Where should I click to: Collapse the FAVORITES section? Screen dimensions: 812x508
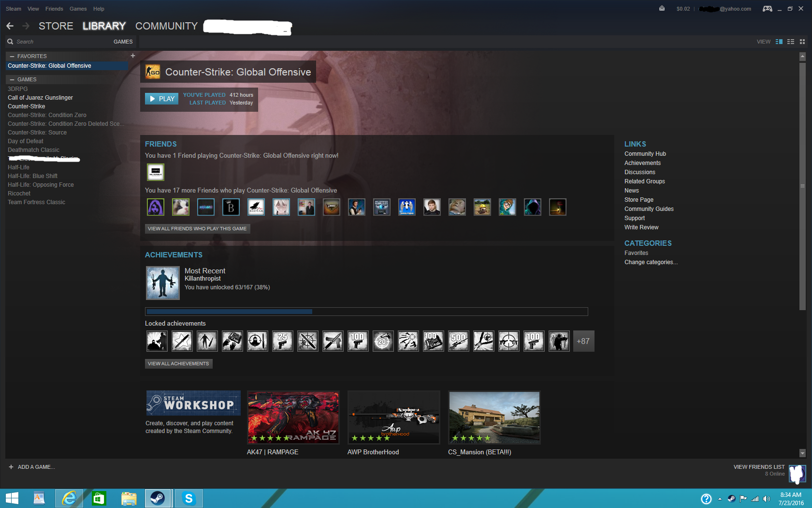[12, 56]
